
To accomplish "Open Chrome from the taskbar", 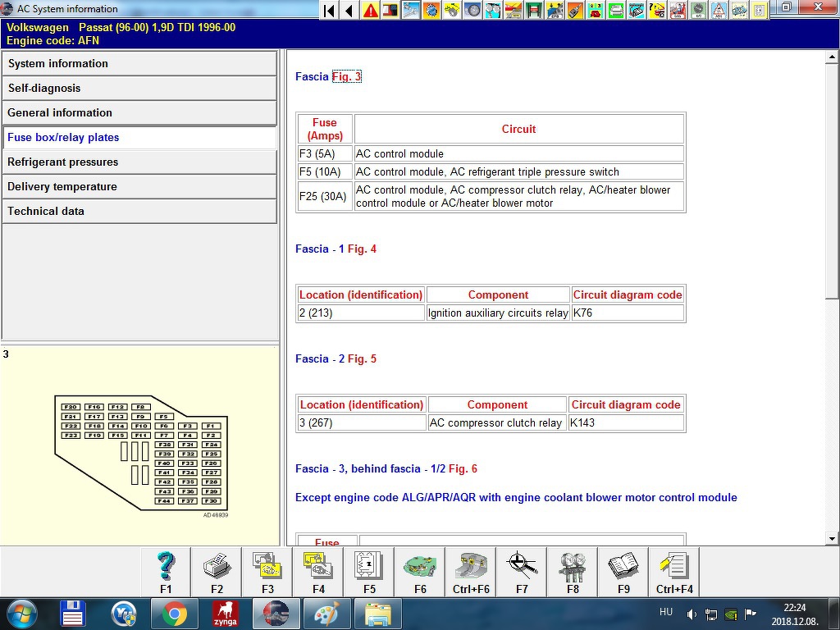I will click(x=174, y=614).
